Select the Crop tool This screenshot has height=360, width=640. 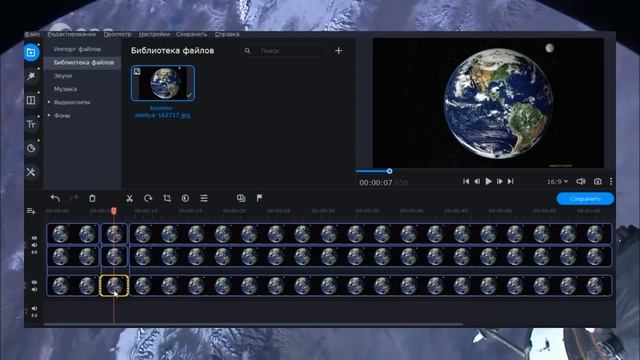coord(167,198)
